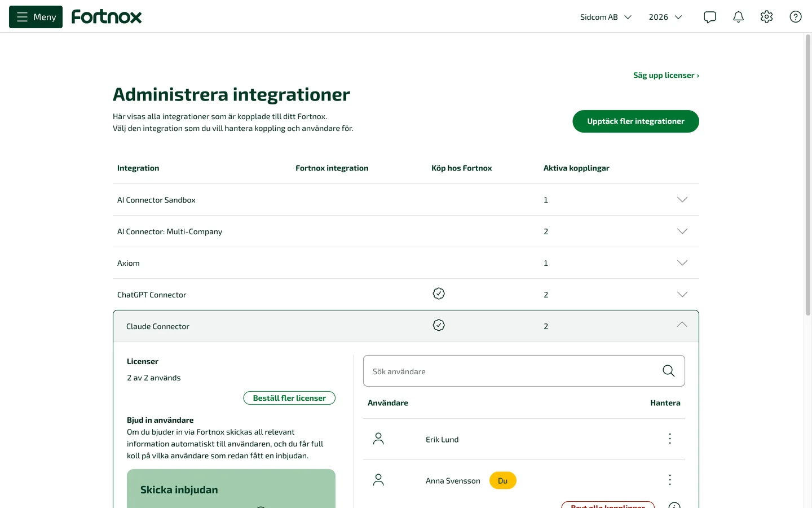
Task: Click the Hantera column header
Action: tap(665, 403)
